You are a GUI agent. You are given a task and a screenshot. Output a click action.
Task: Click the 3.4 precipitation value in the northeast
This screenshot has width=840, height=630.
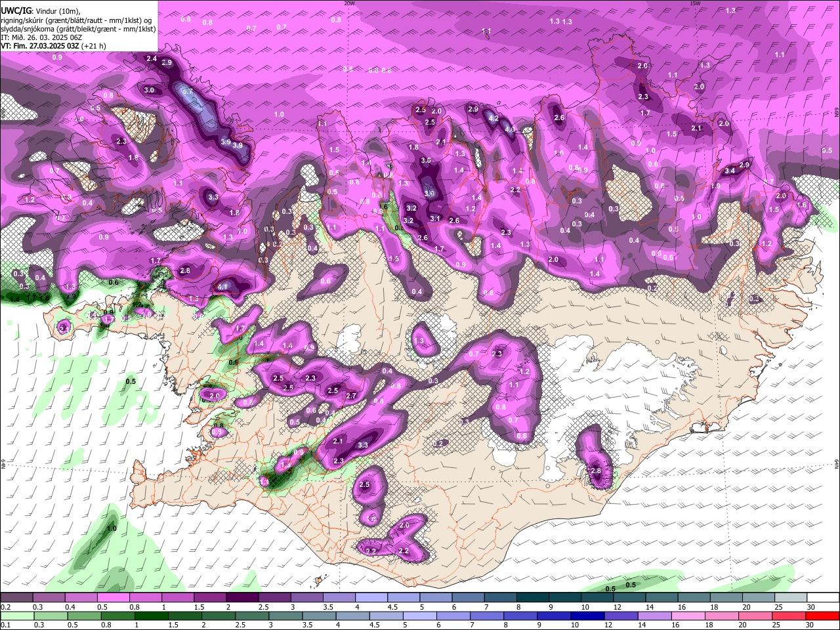[x=730, y=171]
